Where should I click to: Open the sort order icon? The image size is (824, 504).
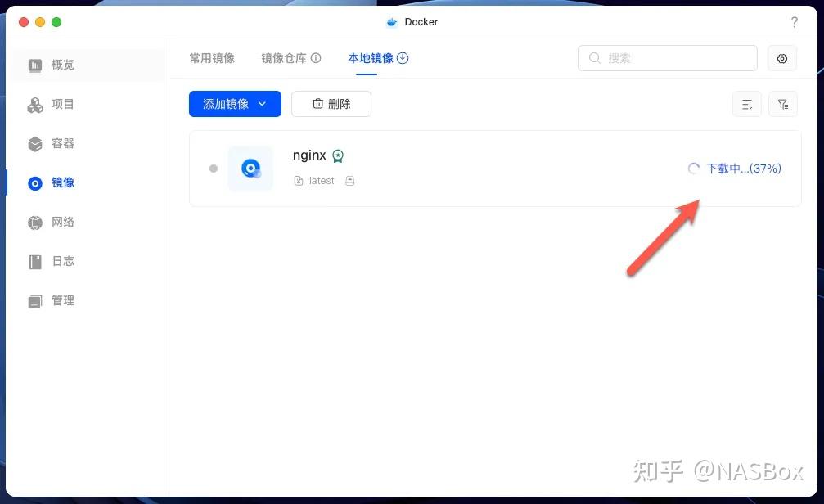click(x=746, y=104)
